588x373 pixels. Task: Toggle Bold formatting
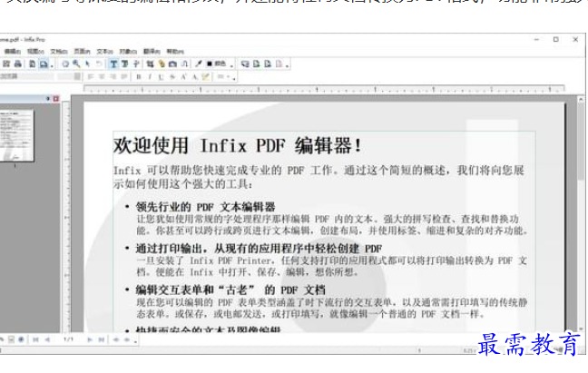[138, 77]
